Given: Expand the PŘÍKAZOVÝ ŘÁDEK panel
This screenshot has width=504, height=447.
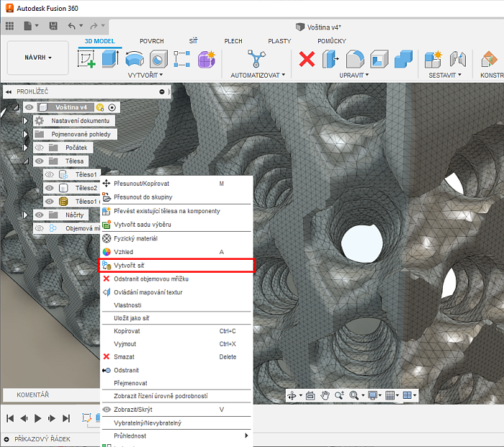Looking at the screenshot, I should pos(6,439).
